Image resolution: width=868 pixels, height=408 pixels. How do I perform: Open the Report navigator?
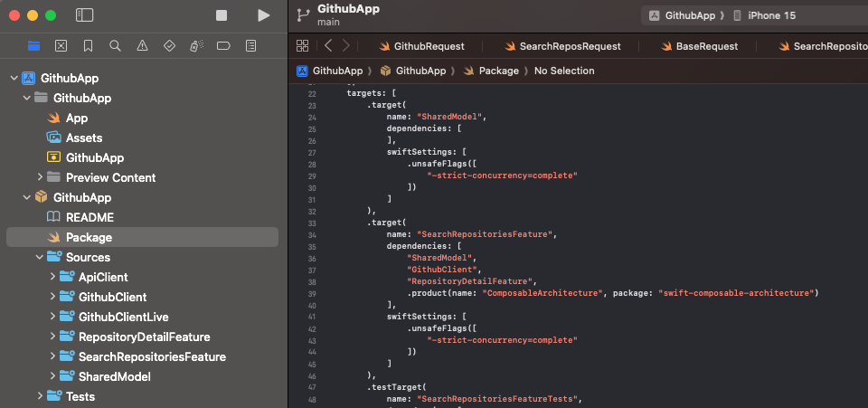click(x=250, y=46)
